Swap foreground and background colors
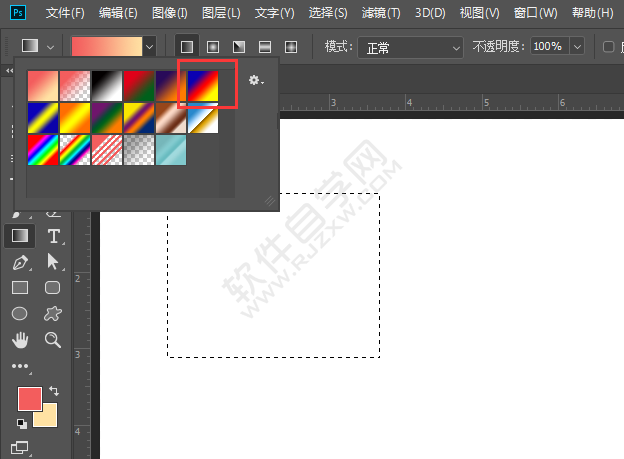 (53, 391)
